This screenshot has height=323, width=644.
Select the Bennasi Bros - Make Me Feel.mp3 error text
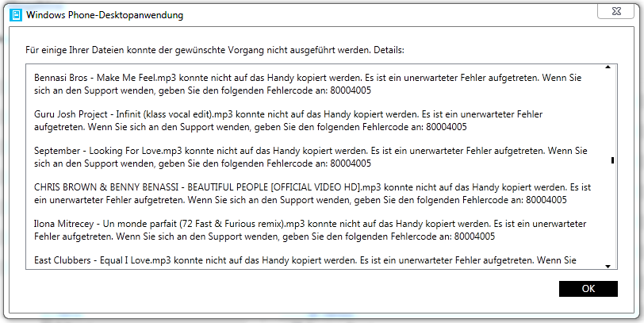[x=308, y=84]
